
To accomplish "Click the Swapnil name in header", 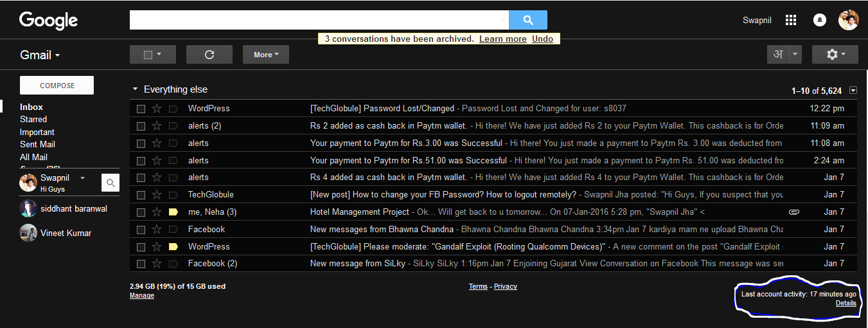I will [757, 21].
